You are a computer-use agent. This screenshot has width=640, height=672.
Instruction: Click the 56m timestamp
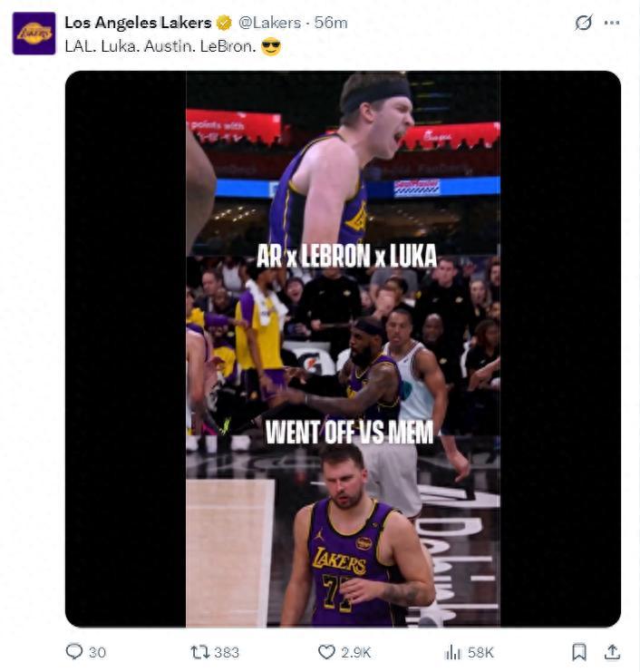pos(331,23)
